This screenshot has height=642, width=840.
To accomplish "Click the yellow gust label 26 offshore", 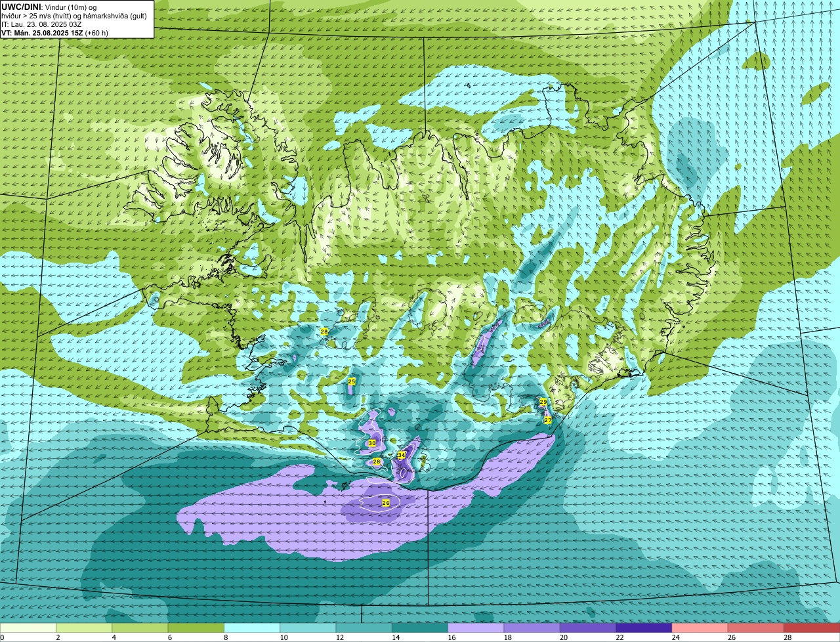I will click(386, 503).
